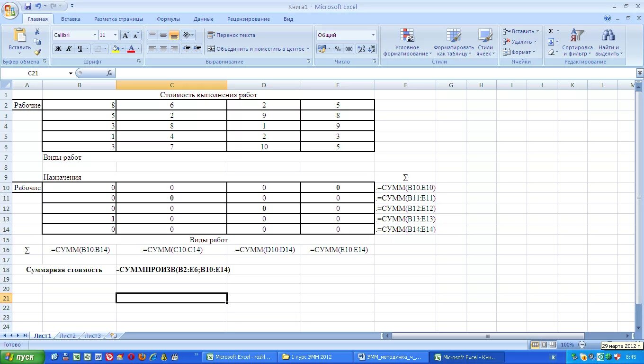644x364 pixels.
Task: Click the Cut scissors icon
Action: (x=37, y=31)
